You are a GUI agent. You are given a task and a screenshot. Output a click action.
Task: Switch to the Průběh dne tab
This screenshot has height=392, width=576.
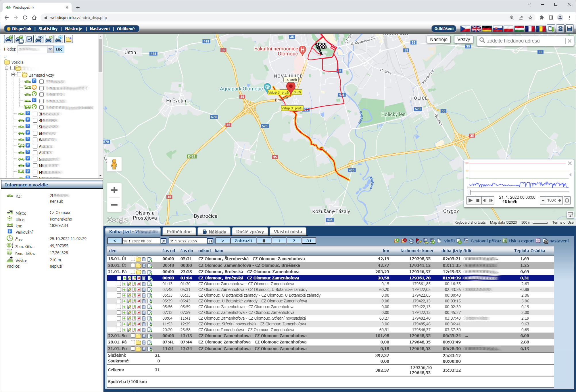coord(179,231)
